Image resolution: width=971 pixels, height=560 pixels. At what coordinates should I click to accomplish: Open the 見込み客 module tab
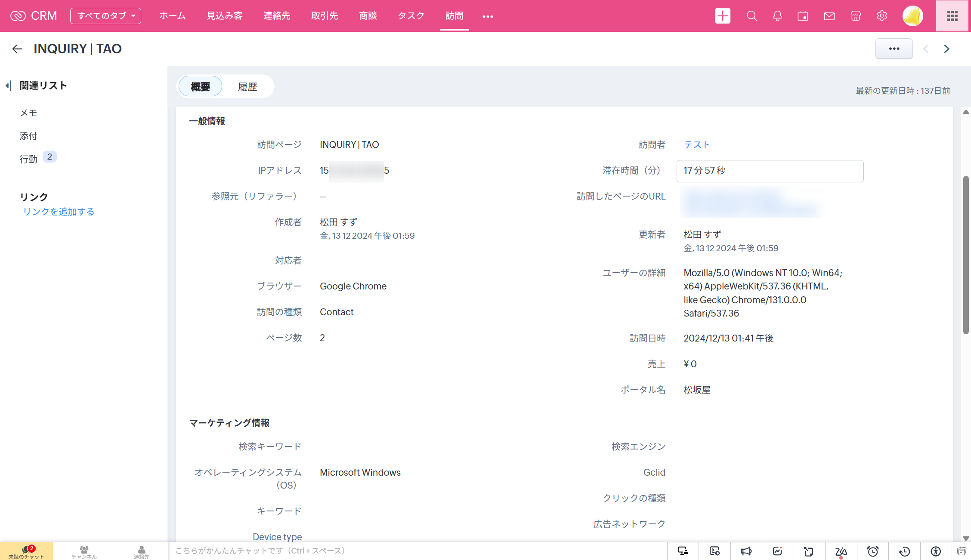pyautogui.click(x=224, y=16)
